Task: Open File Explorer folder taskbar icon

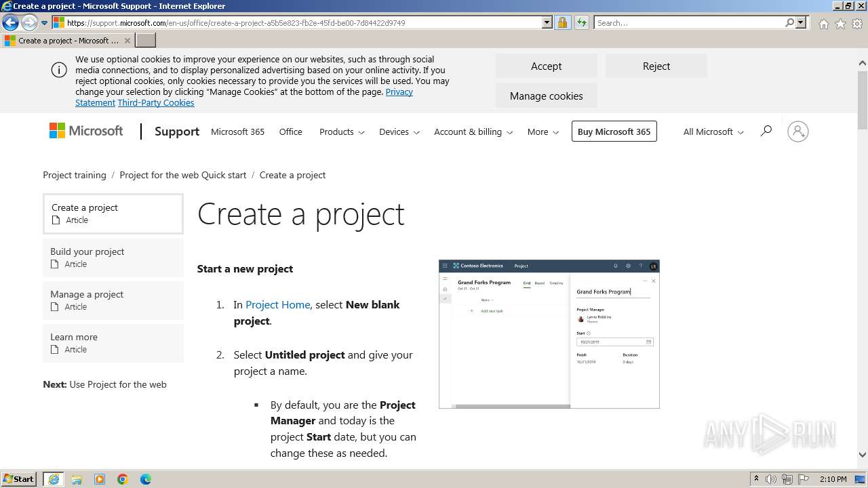Action: [77, 479]
